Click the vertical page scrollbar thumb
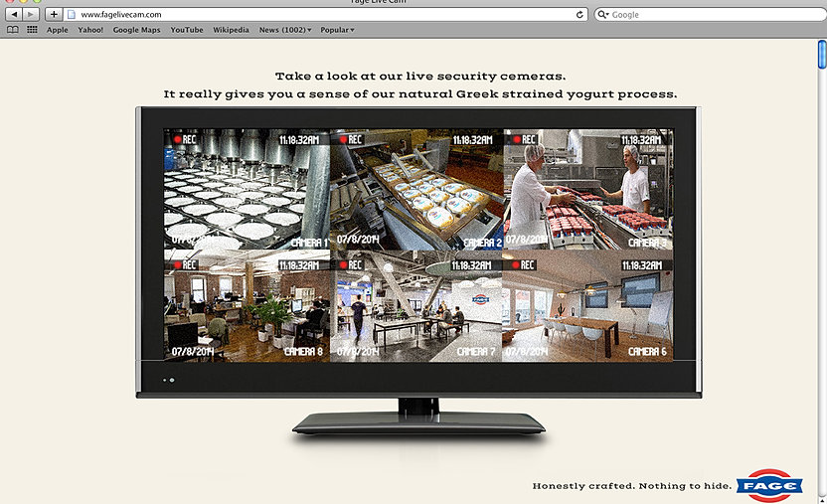 tap(822, 55)
